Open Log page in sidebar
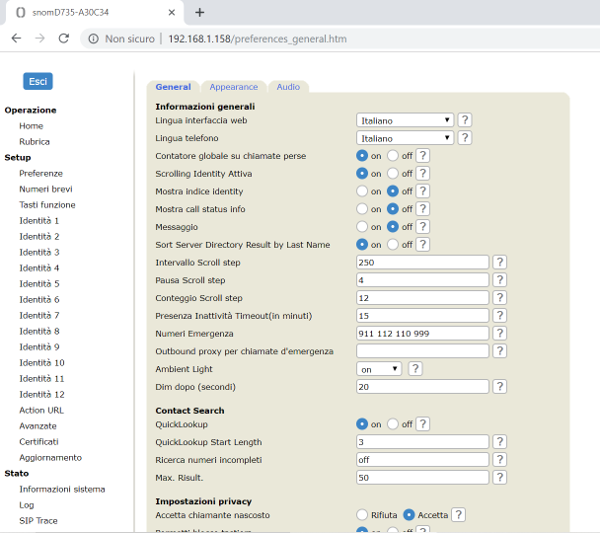This screenshot has width=600, height=533. point(26,505)
